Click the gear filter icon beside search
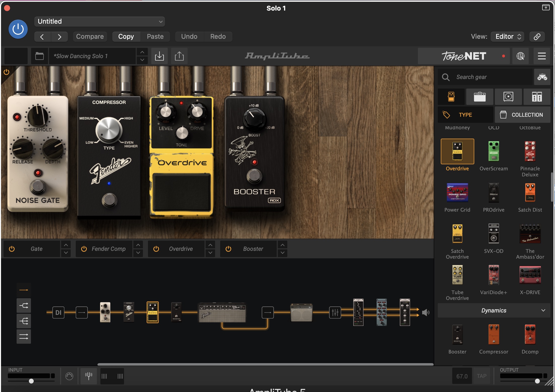 [x=542, y=77]
